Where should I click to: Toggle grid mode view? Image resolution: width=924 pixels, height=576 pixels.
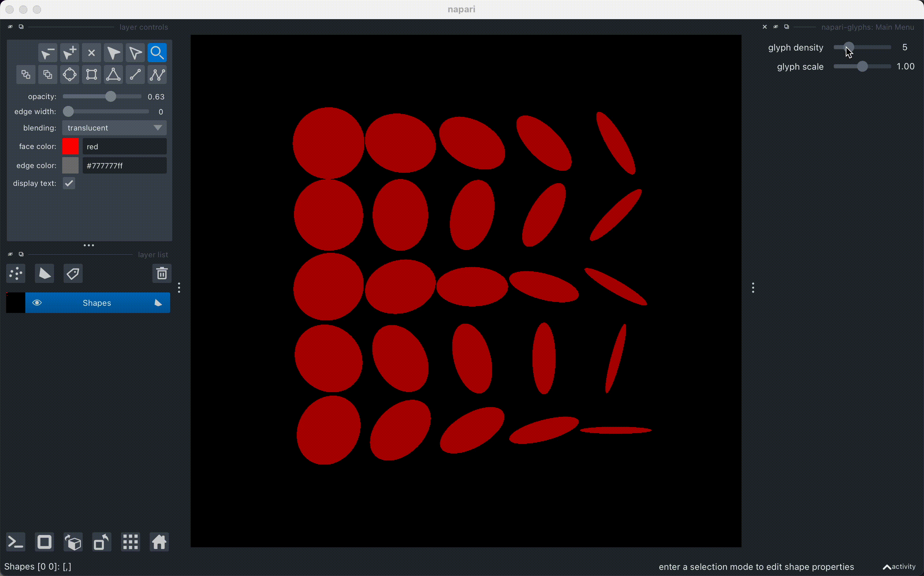point(130,542)
